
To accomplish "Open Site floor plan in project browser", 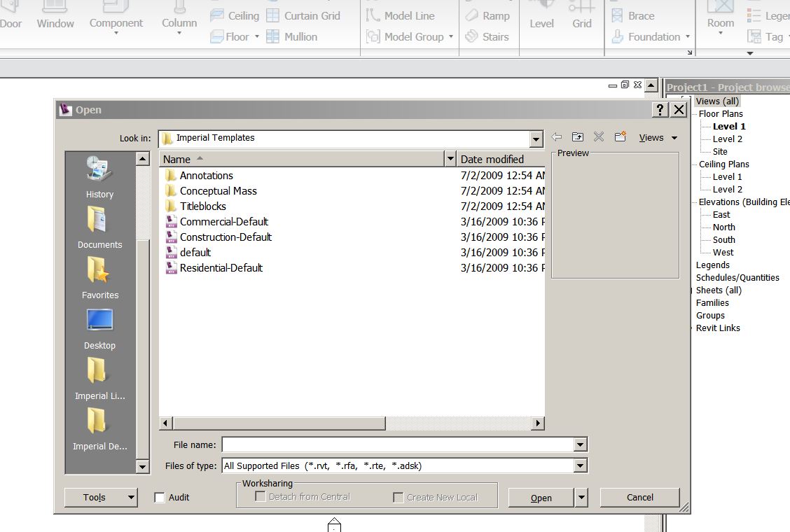I will (x=720, y=152).
